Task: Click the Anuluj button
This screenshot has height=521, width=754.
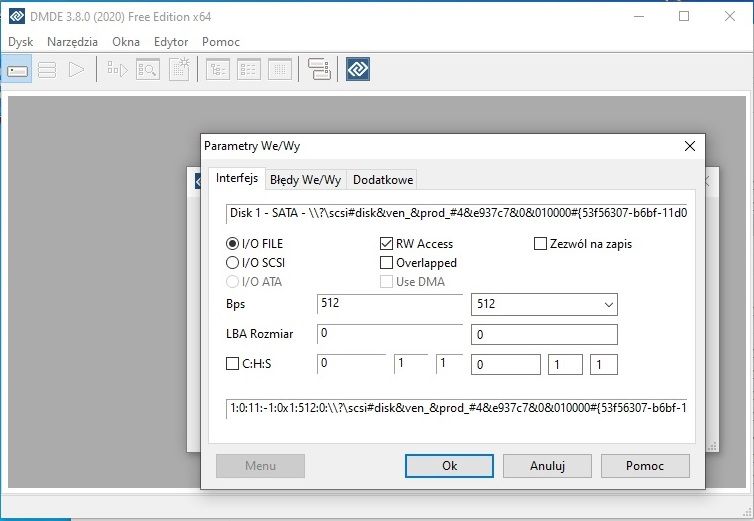Action: 547,466
